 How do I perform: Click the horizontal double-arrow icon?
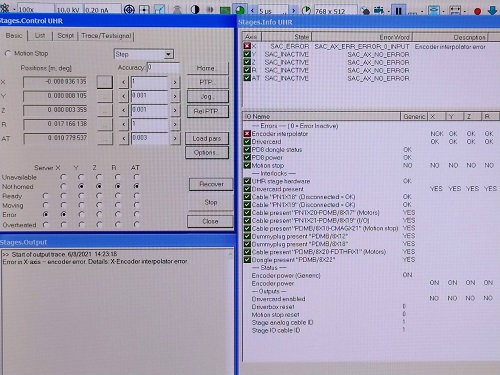point(455,11)
